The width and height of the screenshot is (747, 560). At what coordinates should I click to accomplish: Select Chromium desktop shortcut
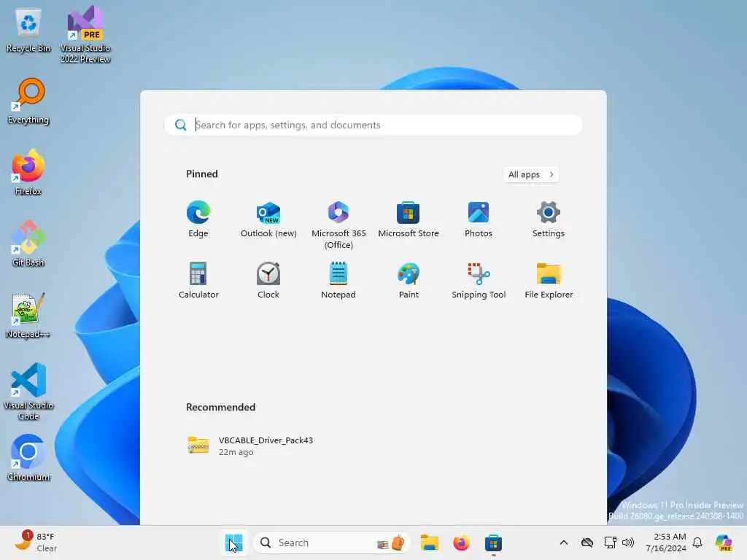pos(28,458)
